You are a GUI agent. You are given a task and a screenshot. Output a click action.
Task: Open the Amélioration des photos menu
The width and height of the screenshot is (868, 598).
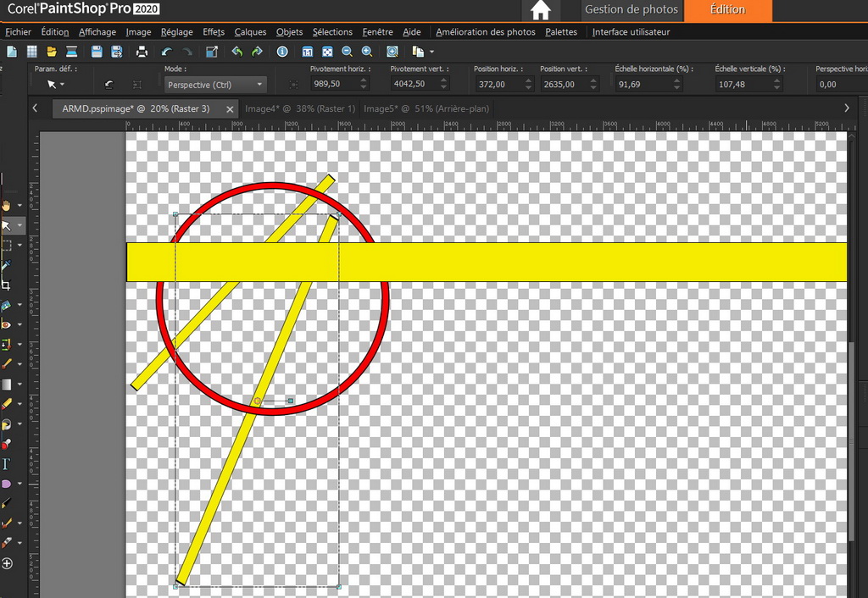[x=486, y=32]
